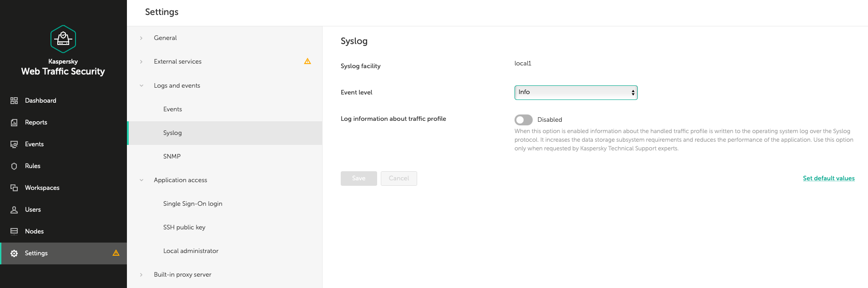The image size is (868, 288).
Task: Click the Rules shield icon
Action: [x=14, y=166]
